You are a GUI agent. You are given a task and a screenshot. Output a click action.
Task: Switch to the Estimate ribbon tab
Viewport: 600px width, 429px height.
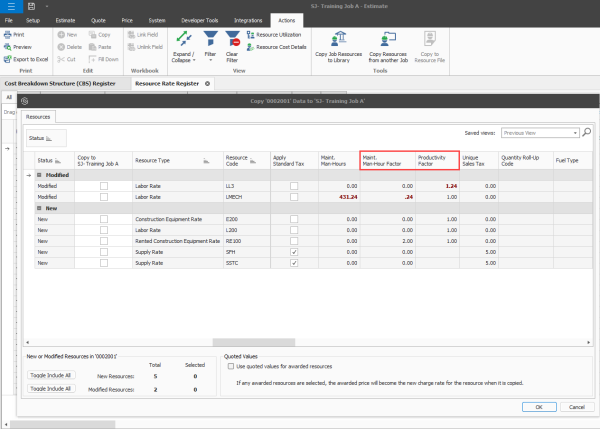[63, 20]
